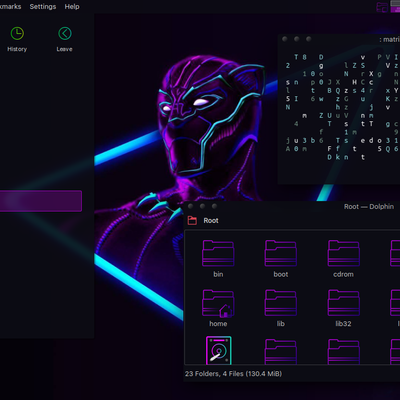The image size is (400, 400).
Task: Click the Root breadcrumb label in Dolphin
Action: [211, 221]
